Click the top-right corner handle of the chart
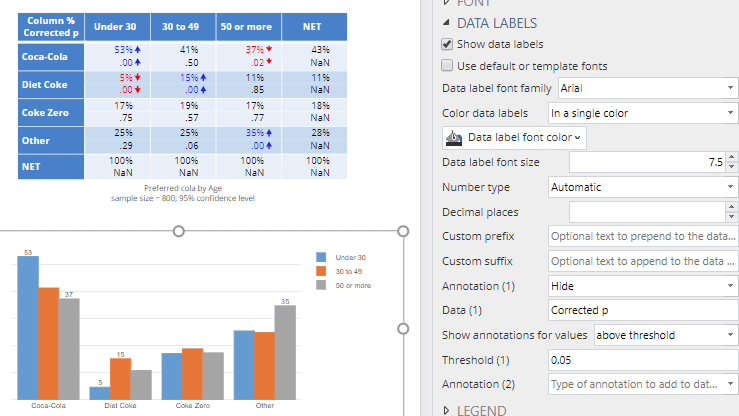Screen dimensions: 739x416 (x=404, y=231)
